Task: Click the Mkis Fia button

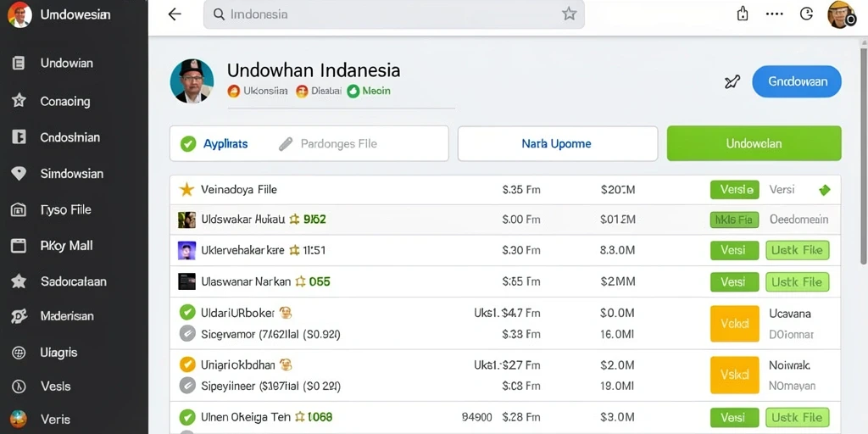Action: (x=734, y=220)
